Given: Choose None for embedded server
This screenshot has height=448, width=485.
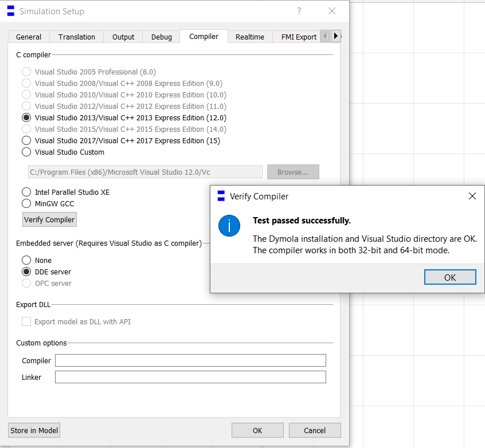Looking at the screenshot, I should 26,260.
